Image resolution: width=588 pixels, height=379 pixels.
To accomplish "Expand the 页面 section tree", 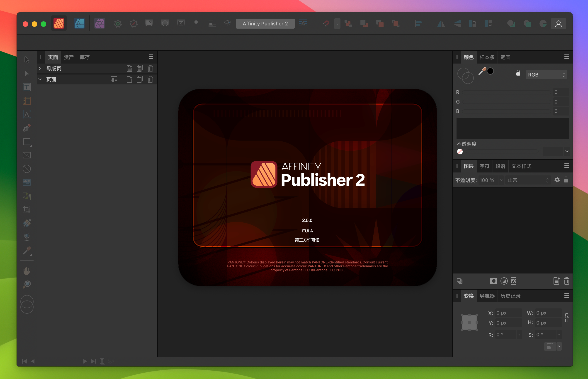I will 41,79.
